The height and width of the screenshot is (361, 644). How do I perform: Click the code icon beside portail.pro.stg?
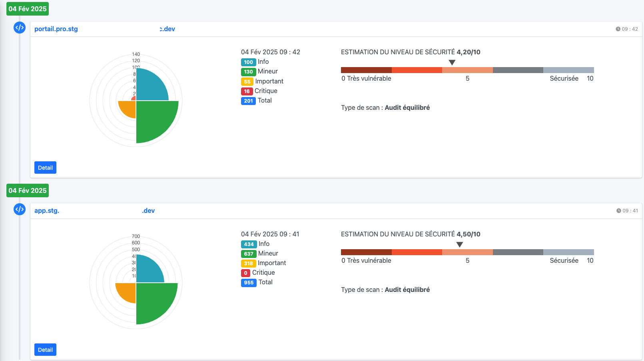point(20,28)
